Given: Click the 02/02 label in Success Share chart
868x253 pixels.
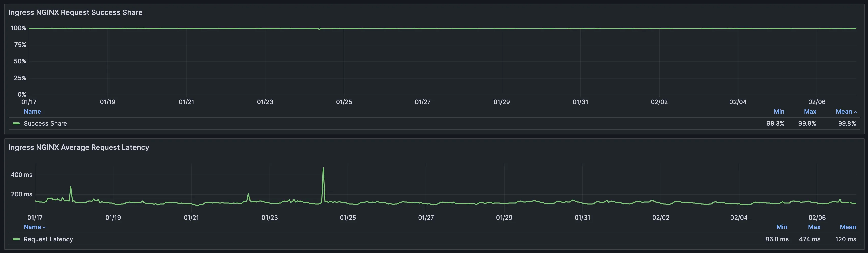Looking at the screenshot, I should point(659,102).
